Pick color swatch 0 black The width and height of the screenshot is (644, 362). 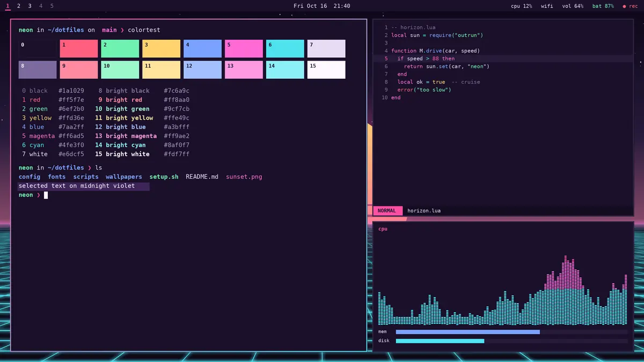[x=38, y=49]
